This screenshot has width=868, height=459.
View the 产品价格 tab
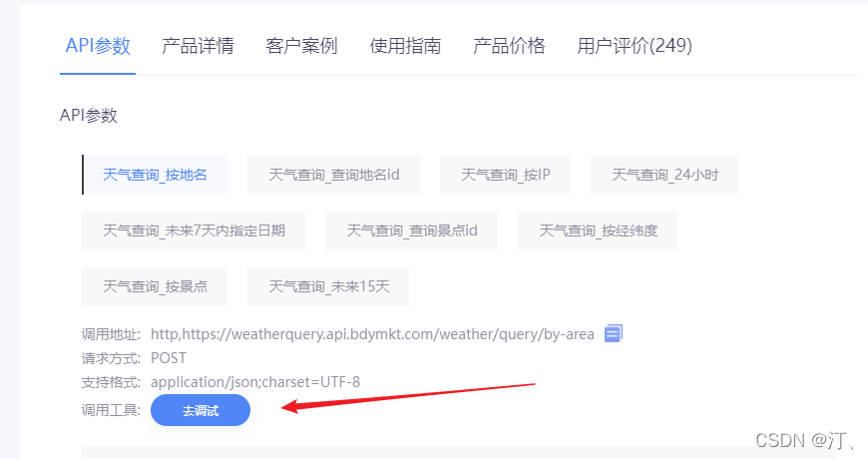coord(509,46)
